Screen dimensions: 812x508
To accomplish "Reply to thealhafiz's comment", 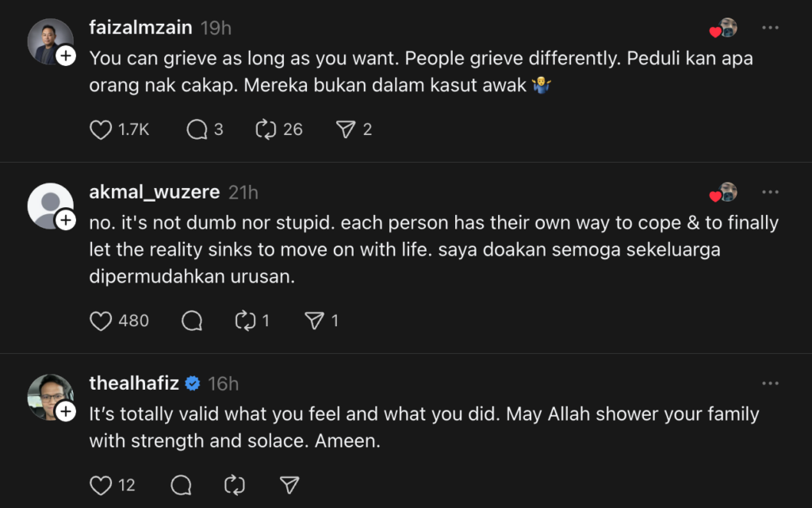I will pos(181,485).
